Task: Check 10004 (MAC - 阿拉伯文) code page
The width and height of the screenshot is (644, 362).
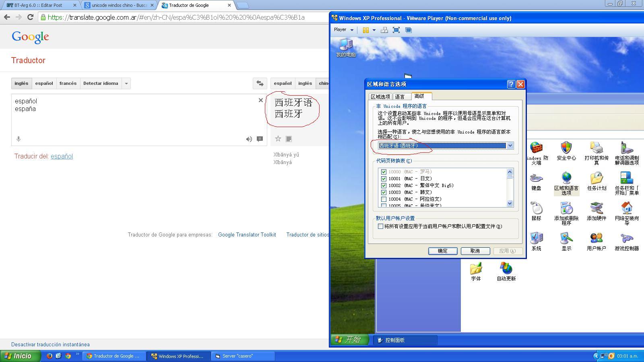Action: tap(384, 199)
